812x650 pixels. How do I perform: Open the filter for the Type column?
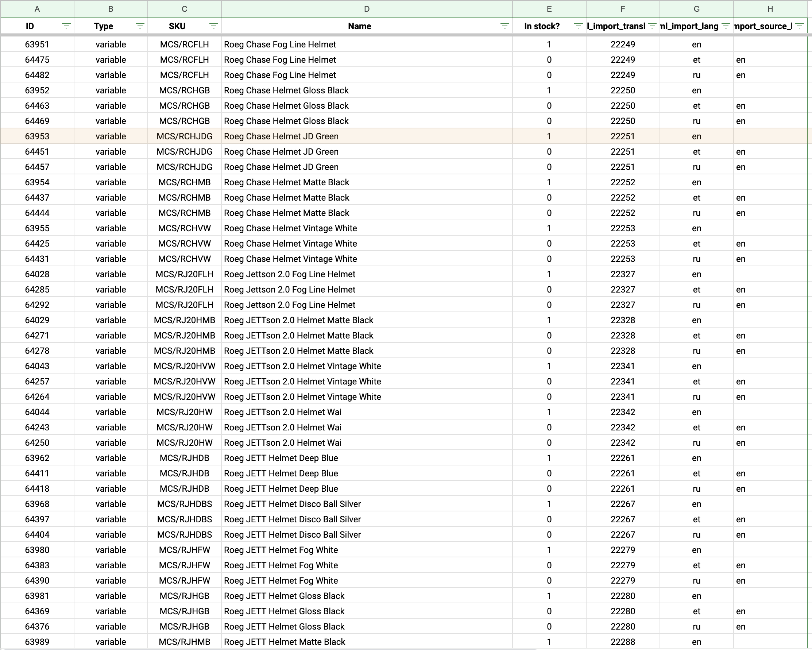140,26
